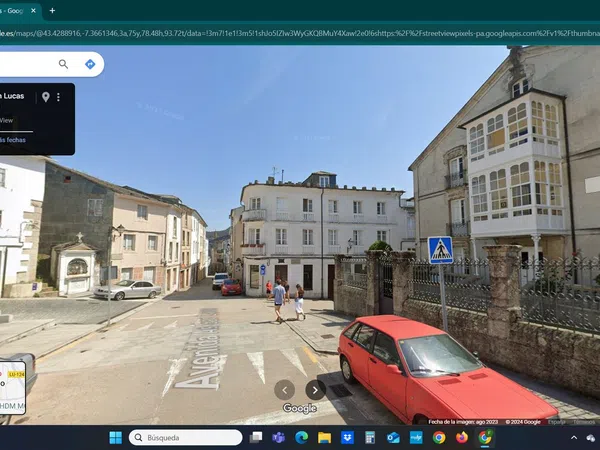The height and width of the screenshot is (450, 600).
Task: Click the location pin icon in the panel
Action: [46, 97]
